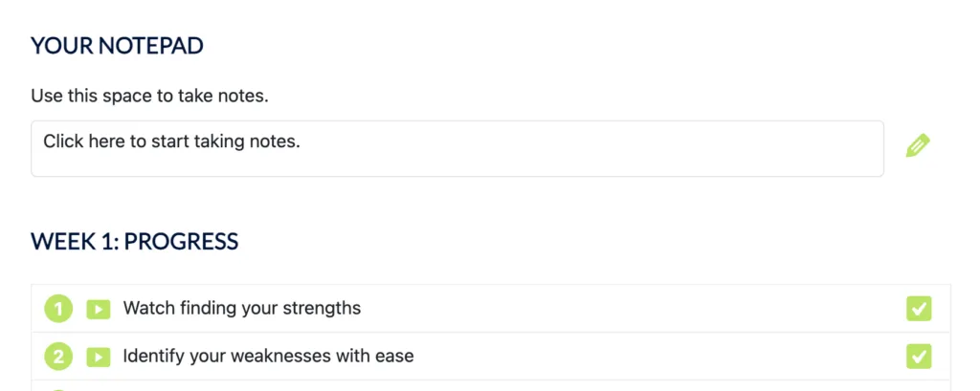980x391 pixels.
Task: Click empty space in the step 1 row
Action: [x=622, y=309]
